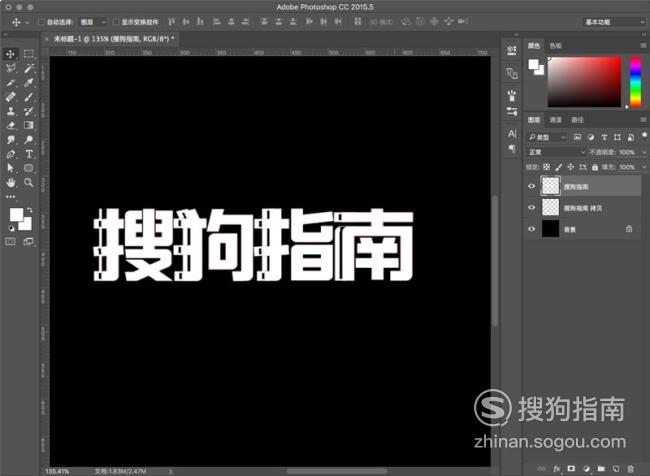Screen dimensions: 650x476
Task: Switch to the Paths tab
Action: [577, 120]
